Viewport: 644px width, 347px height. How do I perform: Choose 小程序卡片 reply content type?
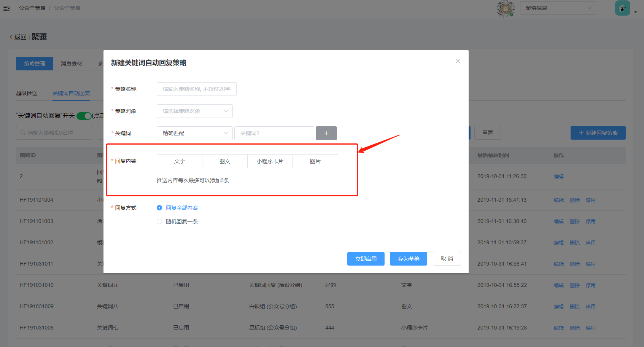tap(270, 161)
